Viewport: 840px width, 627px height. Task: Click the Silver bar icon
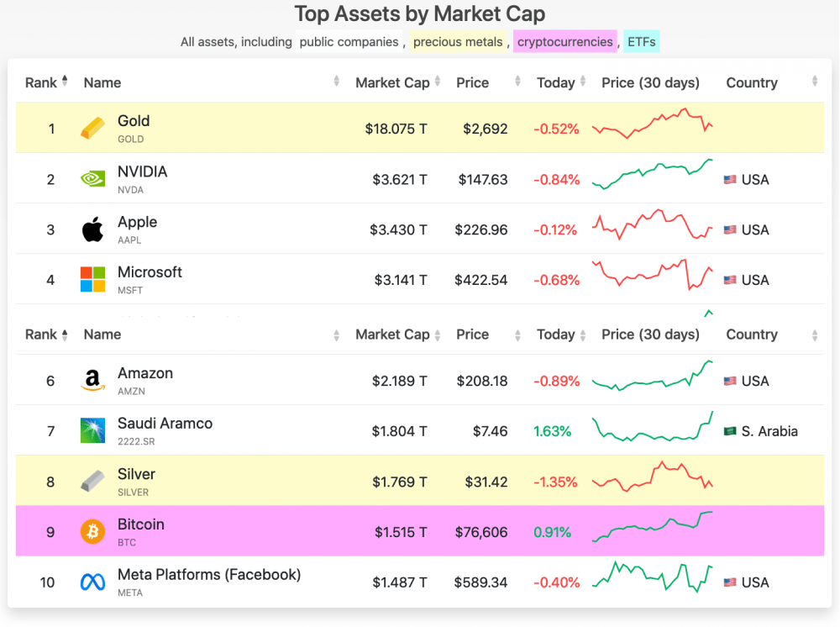(x=92, y=482)
